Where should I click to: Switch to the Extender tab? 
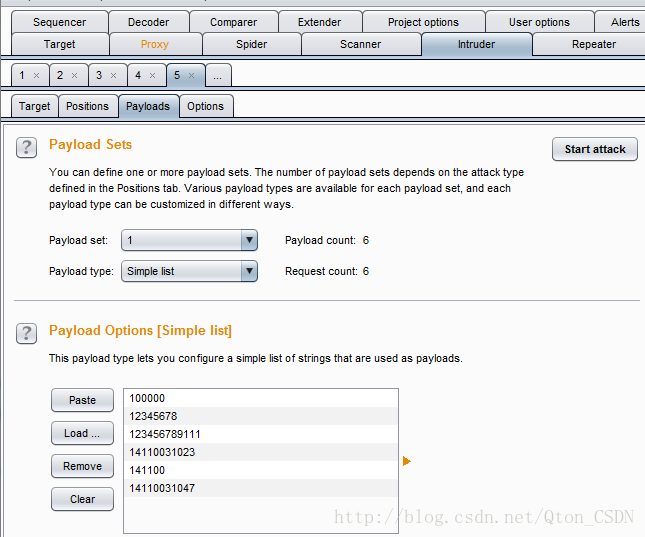(320, 22)
